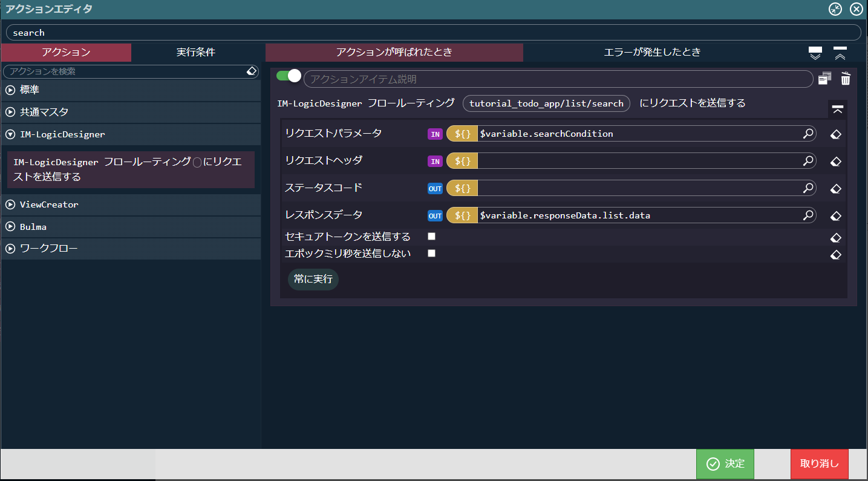Shrink the action editor dialog window
Image resolution: width=868 pixels, height=481 pixels.
point(835,9)
